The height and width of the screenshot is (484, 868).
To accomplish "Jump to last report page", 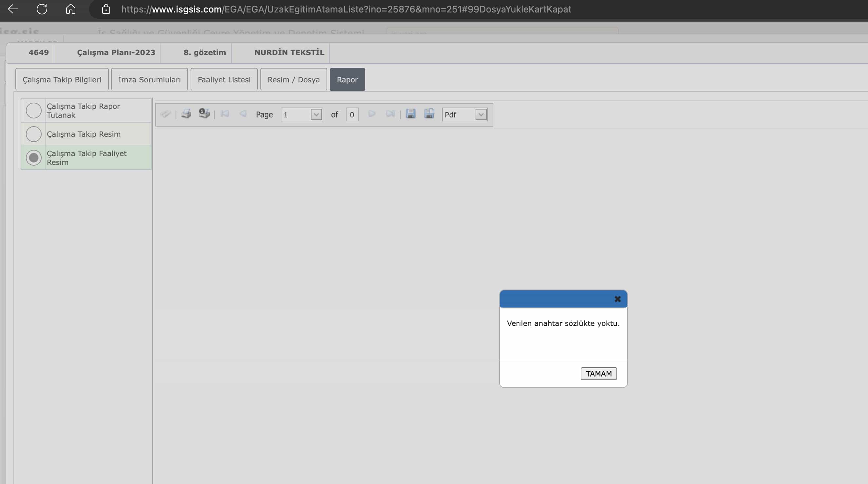I will click(x=390, y=114).
